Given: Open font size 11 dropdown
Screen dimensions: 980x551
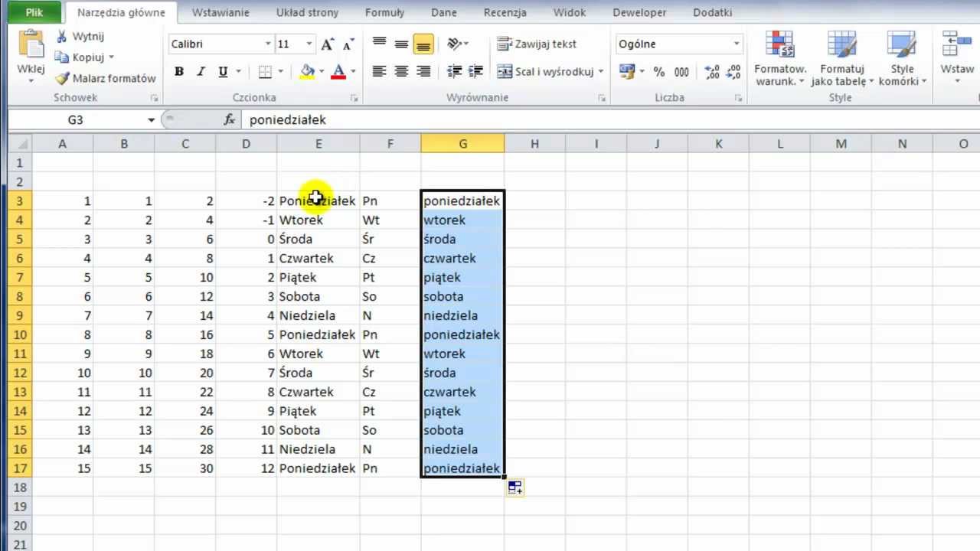Looking at the screenshot, I should click(309, 44).
